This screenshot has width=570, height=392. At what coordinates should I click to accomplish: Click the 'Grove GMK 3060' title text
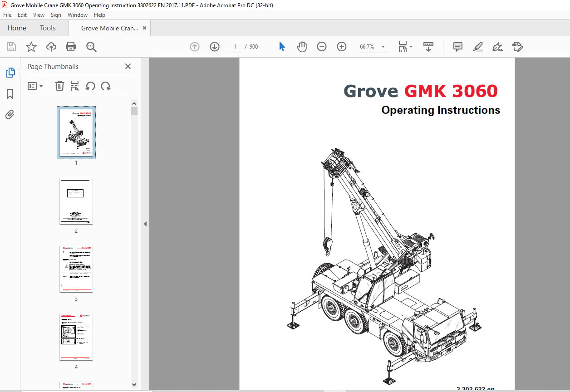click(421, 91)
